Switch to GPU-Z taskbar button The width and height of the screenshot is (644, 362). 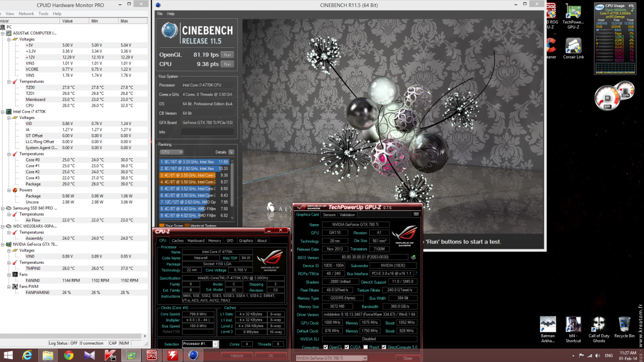click(130, 355)
